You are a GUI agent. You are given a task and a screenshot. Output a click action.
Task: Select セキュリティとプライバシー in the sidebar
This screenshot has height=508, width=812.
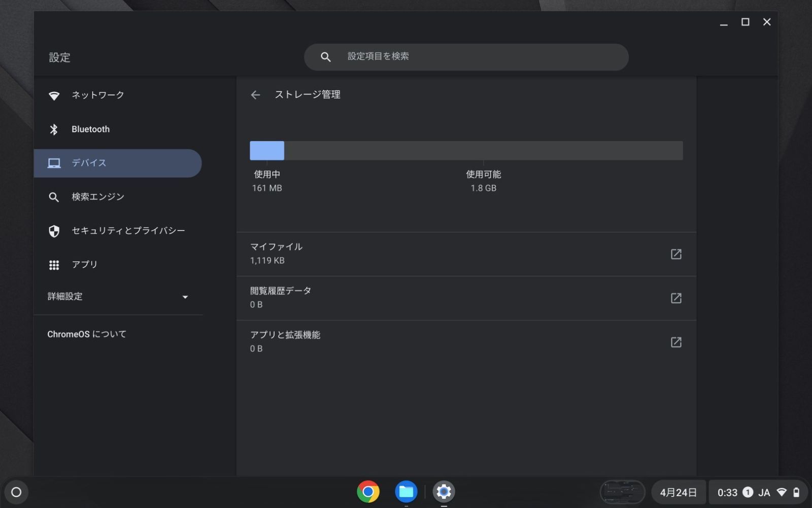(118, 231)
